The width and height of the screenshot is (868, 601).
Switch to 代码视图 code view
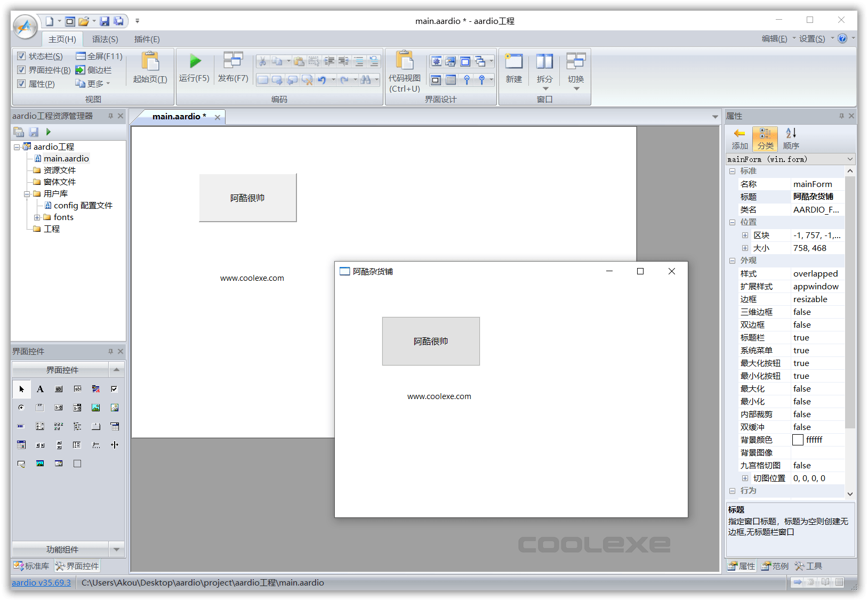tap(405, 72)
